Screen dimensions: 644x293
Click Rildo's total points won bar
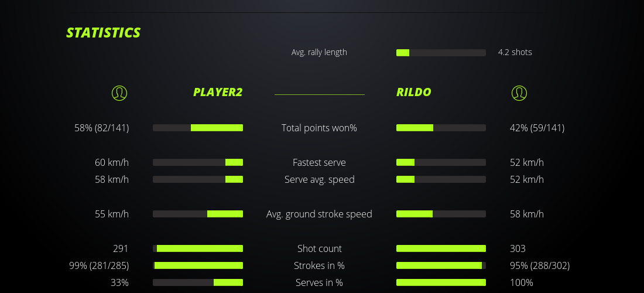tap(441, 128)
